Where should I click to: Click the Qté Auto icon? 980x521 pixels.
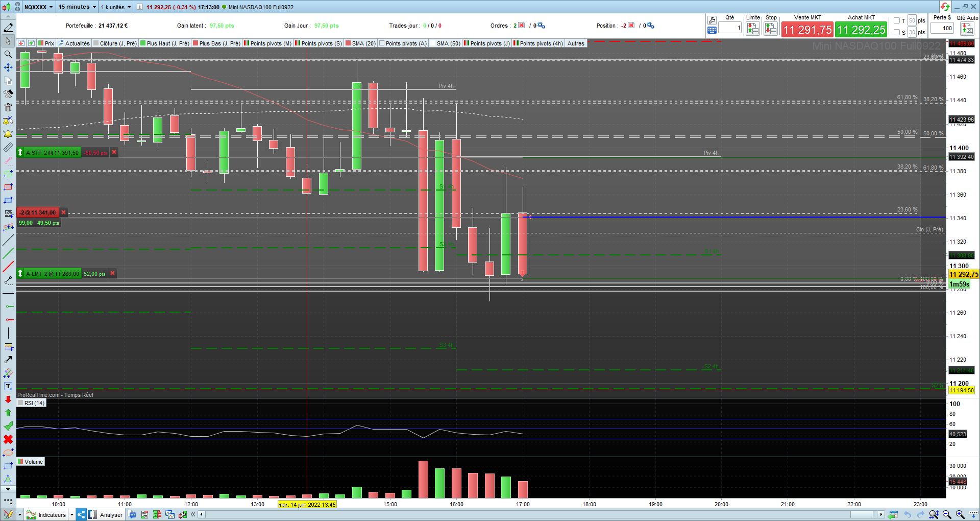click(967, 29)
